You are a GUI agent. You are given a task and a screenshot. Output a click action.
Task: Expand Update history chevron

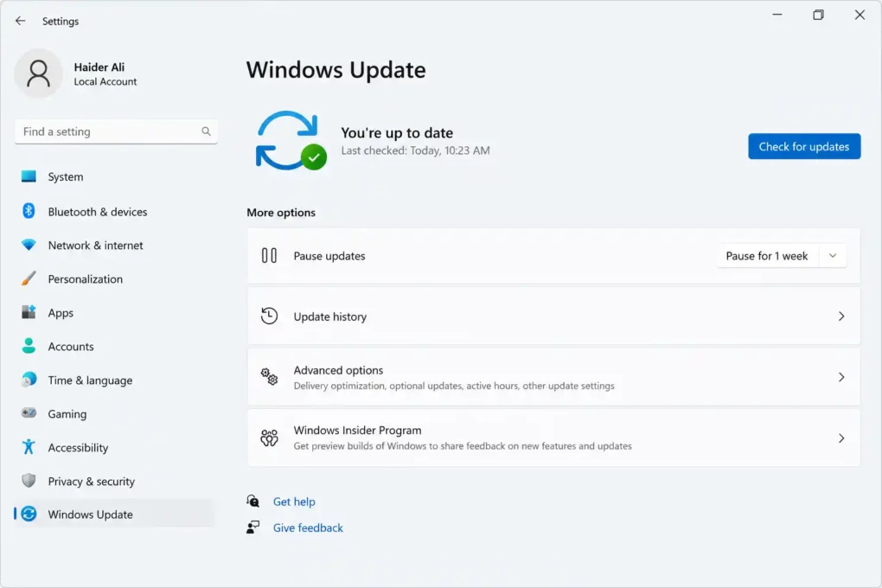coord(841,316)
